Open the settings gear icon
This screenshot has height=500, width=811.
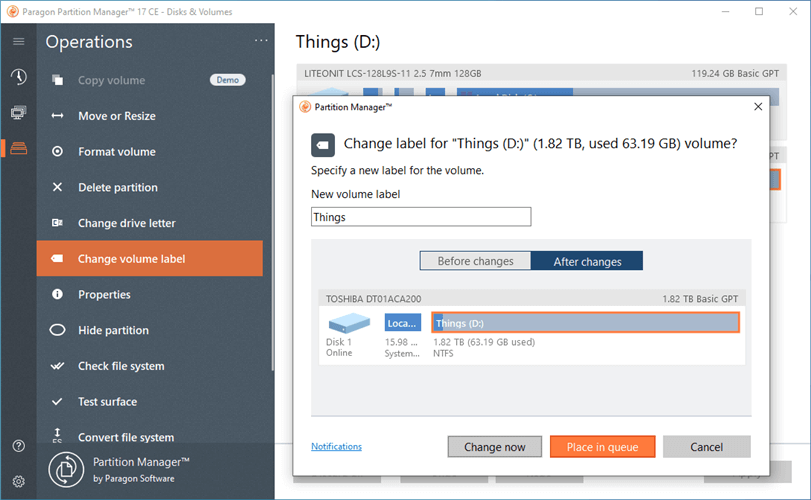pyautogui.click(x=19, y=481)
